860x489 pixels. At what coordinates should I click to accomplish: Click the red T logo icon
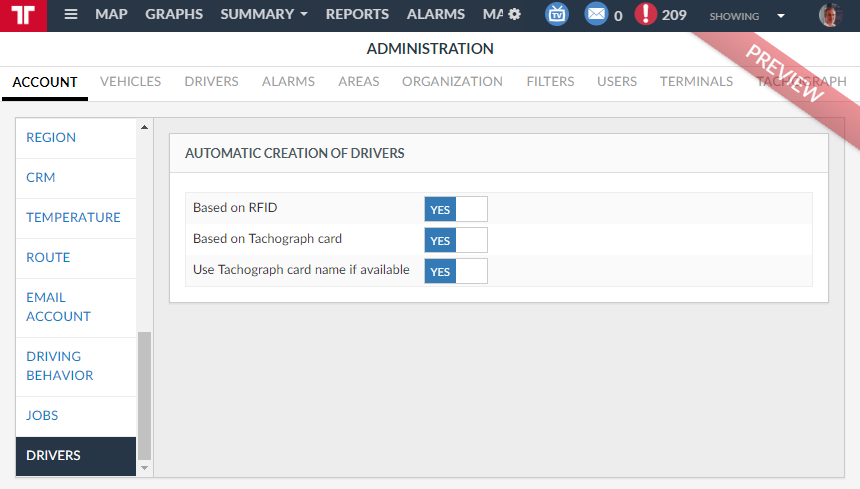[24, 15]
